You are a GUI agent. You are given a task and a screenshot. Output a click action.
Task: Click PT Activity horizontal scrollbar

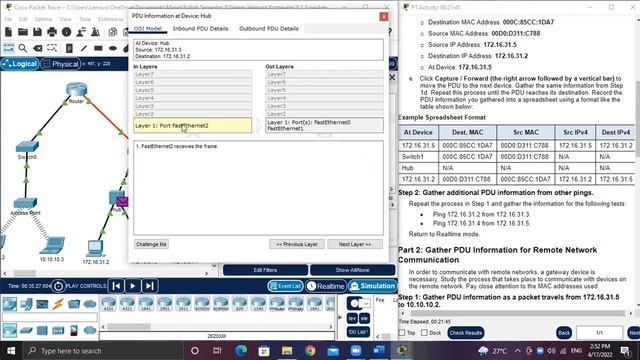pyautogui.click(x=517, y=313)
